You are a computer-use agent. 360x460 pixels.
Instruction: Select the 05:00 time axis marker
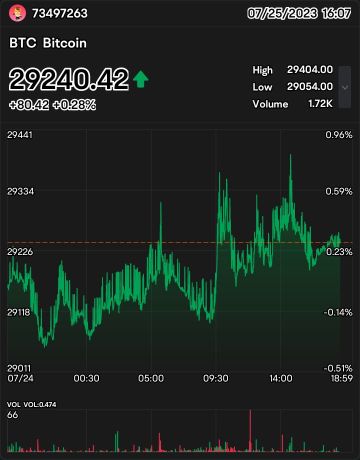pyautogui.click(x=151, y=378)
